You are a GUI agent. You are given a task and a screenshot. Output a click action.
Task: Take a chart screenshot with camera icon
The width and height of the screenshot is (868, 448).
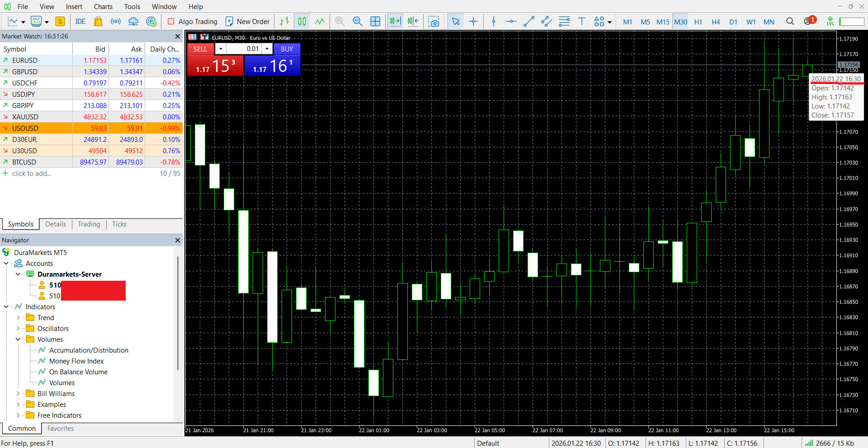click(434, 22)
